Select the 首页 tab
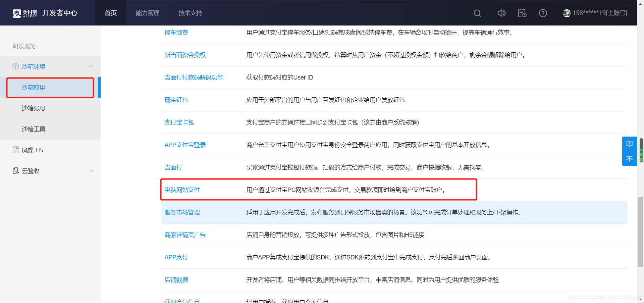644x303 pixels. (110, 13)
